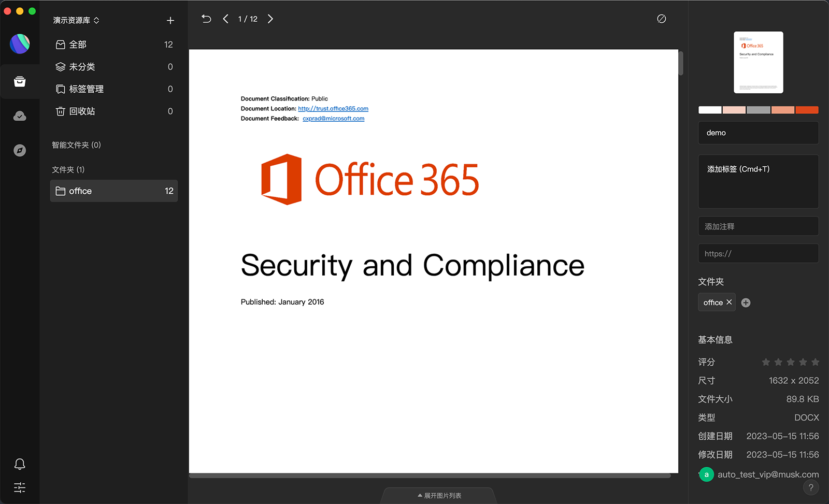This screenshot has width=829, height=504.
Task: Click the Security and Compliance title
Action: [412, 266]
